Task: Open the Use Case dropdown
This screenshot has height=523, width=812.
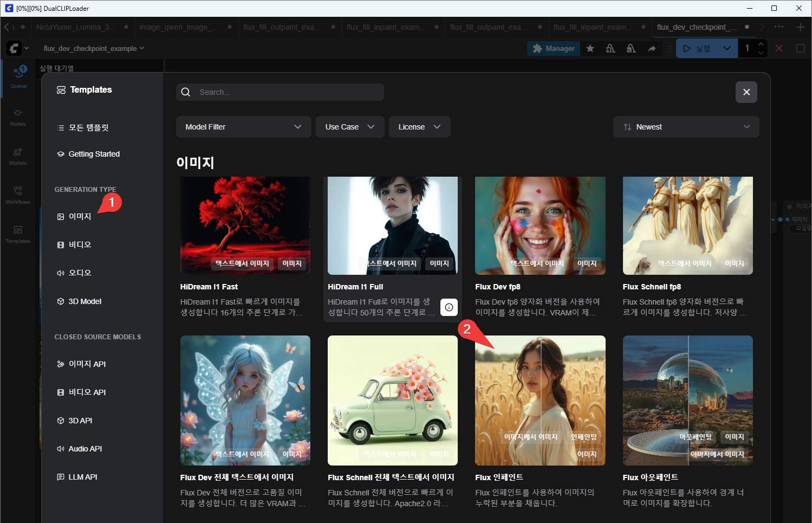Action: pyautogui.click(x=349, y=127)
